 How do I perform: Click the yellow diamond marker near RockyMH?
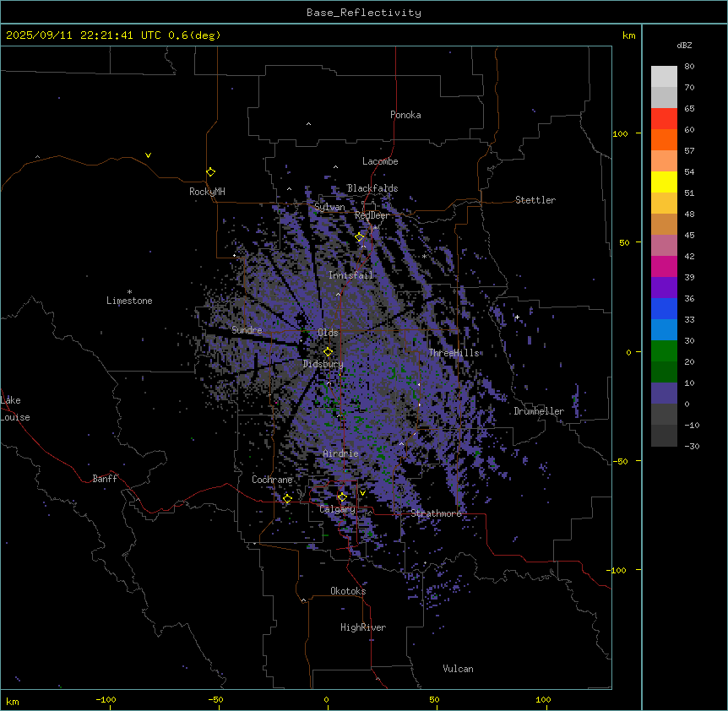pos(210,171)
